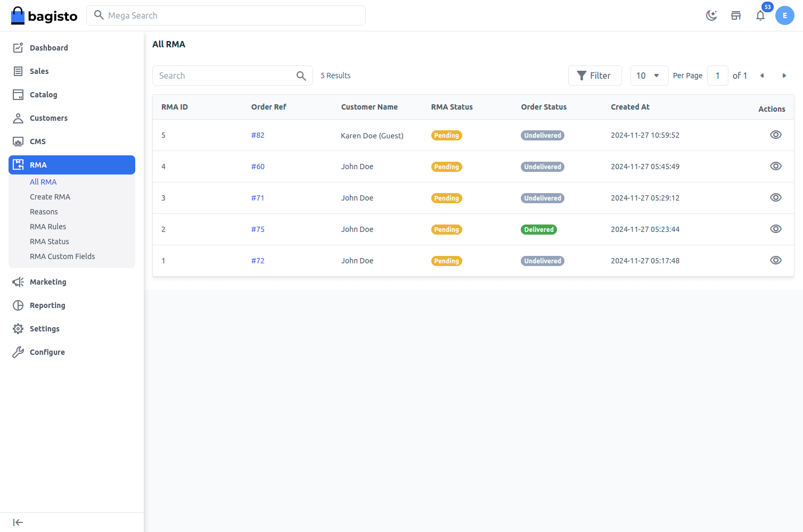Open the per page 10 dropdown
Viewport: 803px width, 532px height.
click(x=649, y=76)
